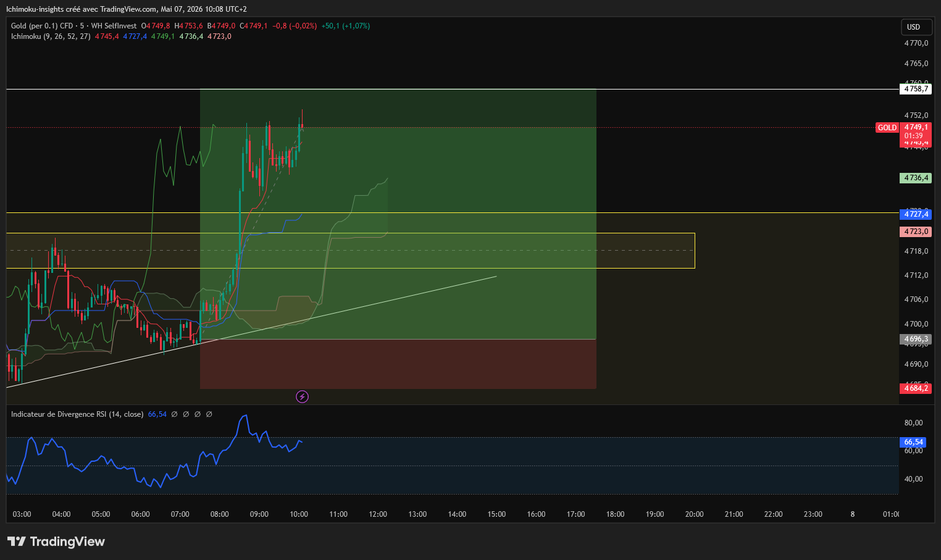Select the grey 4696,3 entry label
Screen dimensions: 941x560
(x=915, y=339)
